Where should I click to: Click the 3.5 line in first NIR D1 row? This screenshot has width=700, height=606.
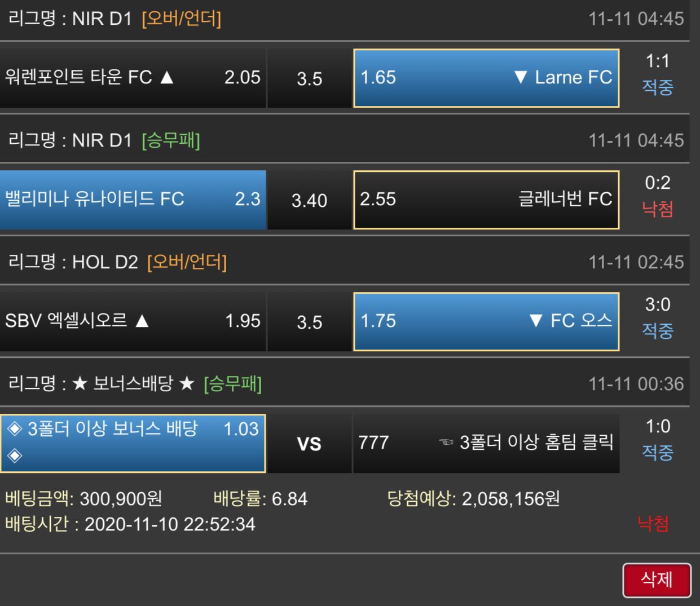(x=309, y=78)
